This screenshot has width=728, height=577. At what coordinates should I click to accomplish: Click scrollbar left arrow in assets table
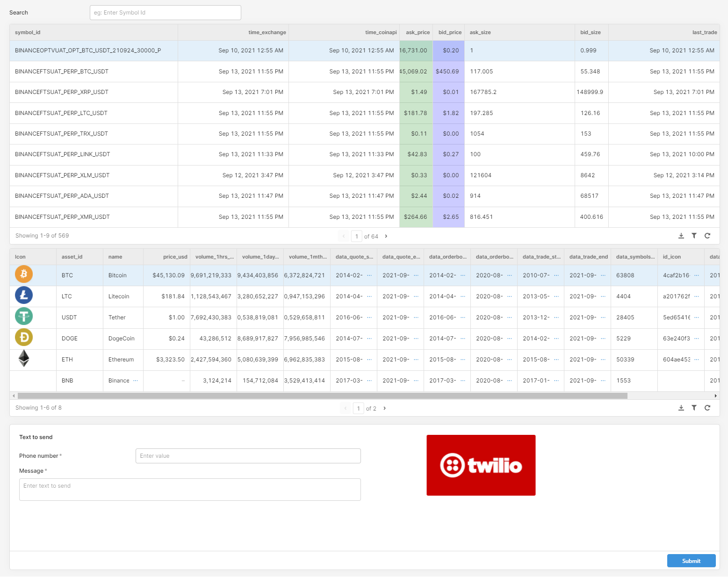[14, 396]
